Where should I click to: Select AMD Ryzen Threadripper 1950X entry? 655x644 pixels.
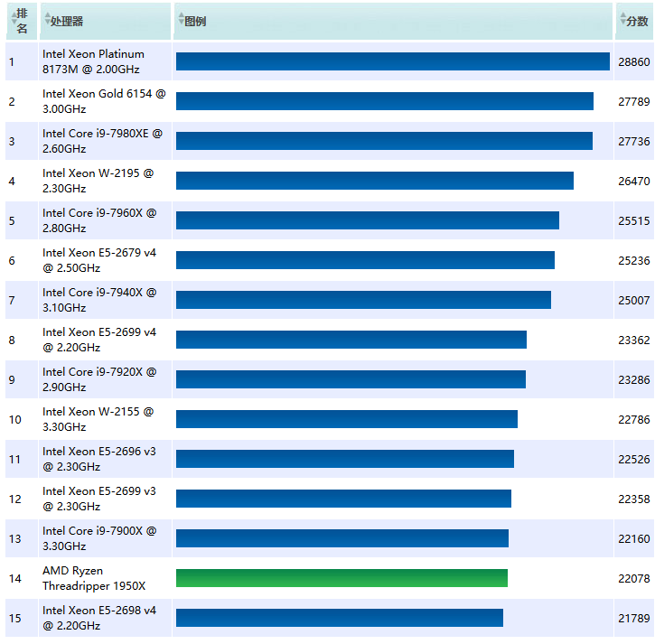[x=94, y=578]
